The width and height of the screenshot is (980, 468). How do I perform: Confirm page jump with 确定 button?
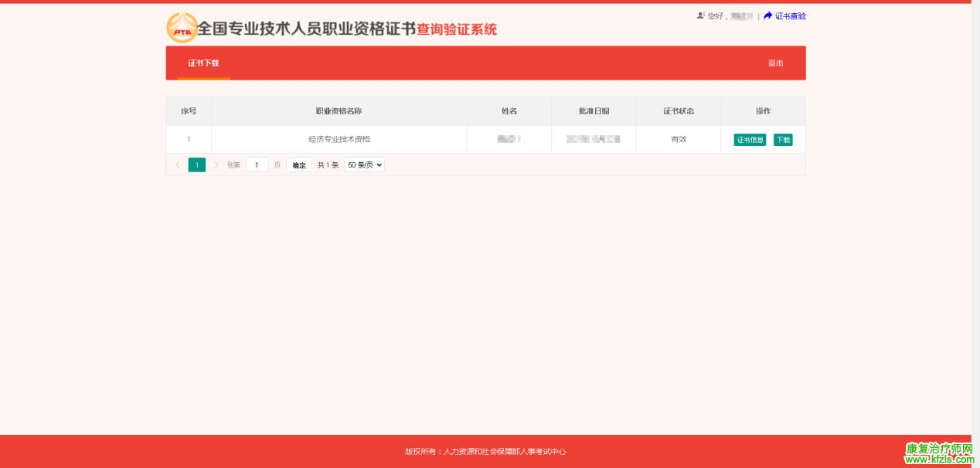pos(299,164)
